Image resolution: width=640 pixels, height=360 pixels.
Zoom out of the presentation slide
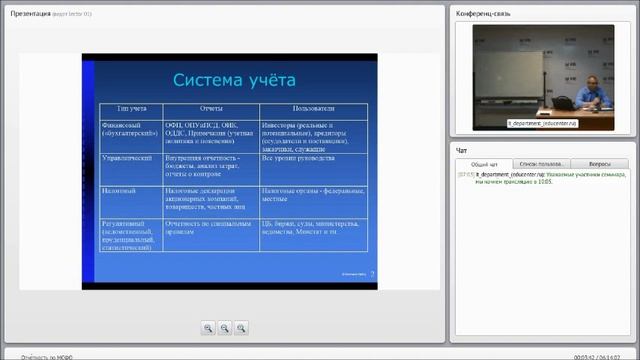(x=224, y=328)
